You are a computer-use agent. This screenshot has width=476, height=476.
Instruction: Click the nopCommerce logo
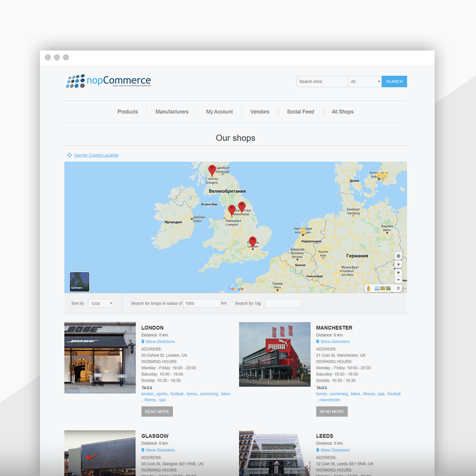point(109,81)
